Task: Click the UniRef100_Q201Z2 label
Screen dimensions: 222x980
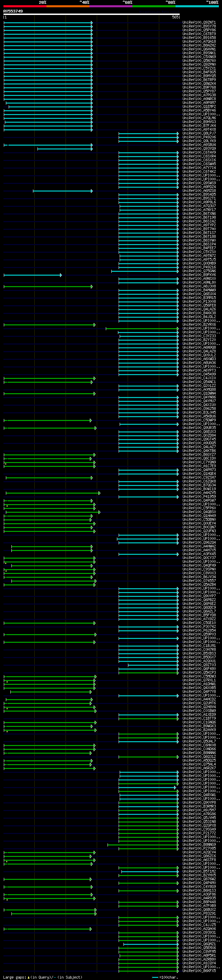Action: (199, 386)
